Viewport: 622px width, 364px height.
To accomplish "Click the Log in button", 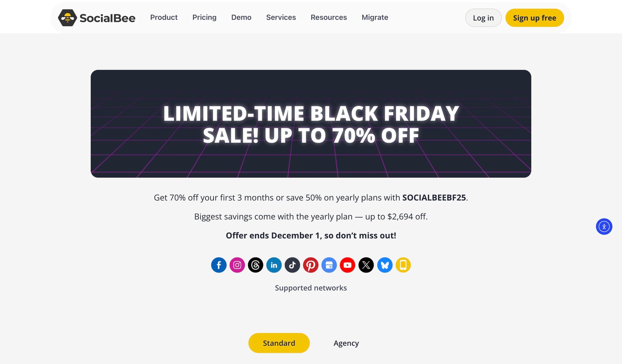I will point(483,18).
